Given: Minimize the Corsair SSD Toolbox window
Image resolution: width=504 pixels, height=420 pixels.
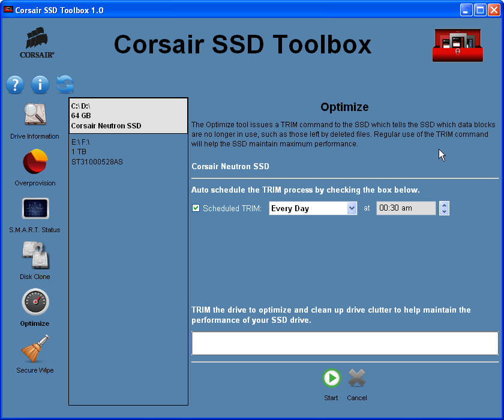Looking at the screenshot, I should [466, 10].
